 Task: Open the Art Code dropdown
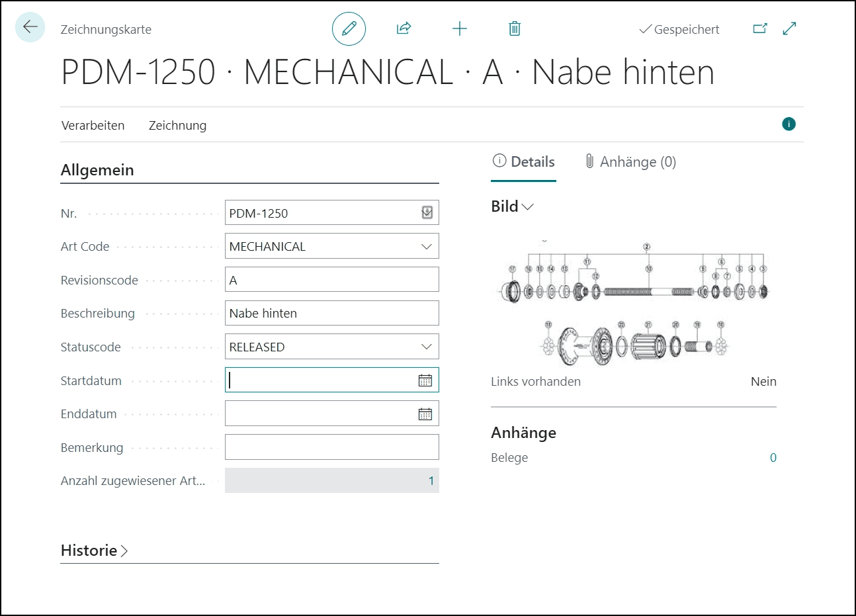tap(427, 247)
